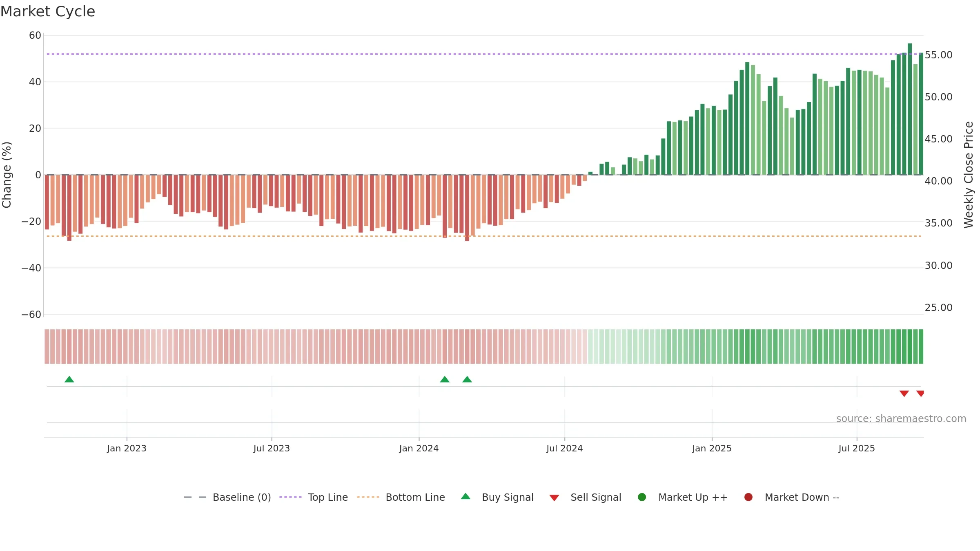Click the 45.00 price axis label
980x551 pixels.
point(938,139)
